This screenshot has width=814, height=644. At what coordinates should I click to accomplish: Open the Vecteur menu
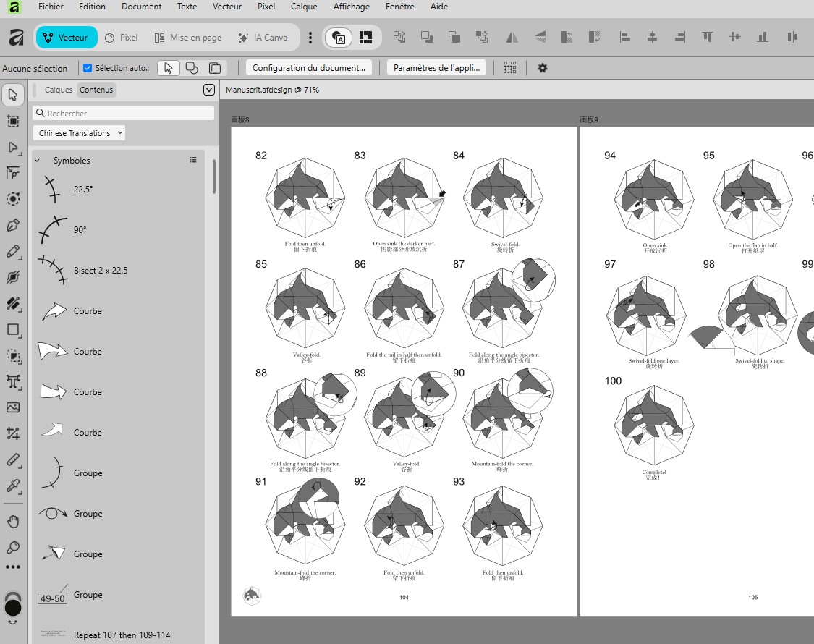click(x=227, y=7)
